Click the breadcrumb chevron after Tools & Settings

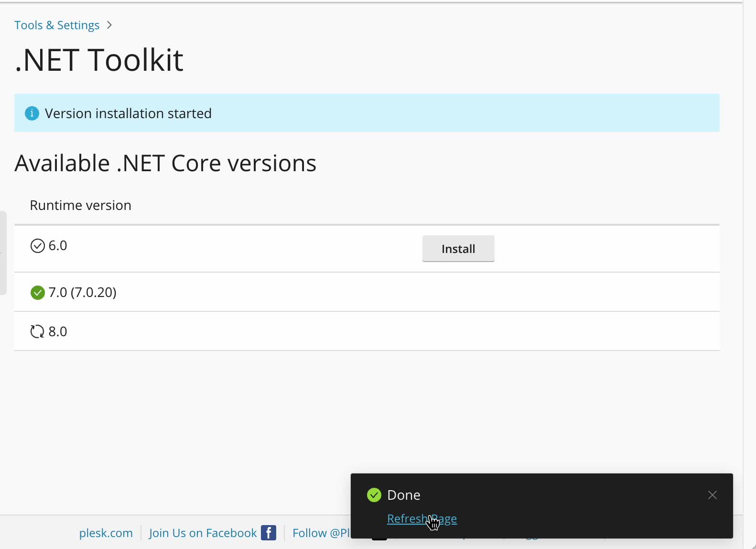109,25
